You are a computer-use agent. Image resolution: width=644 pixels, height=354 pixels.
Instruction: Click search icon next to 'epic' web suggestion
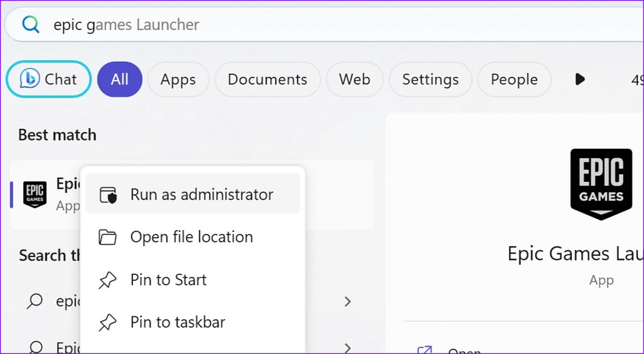click(x=35, y=301)
